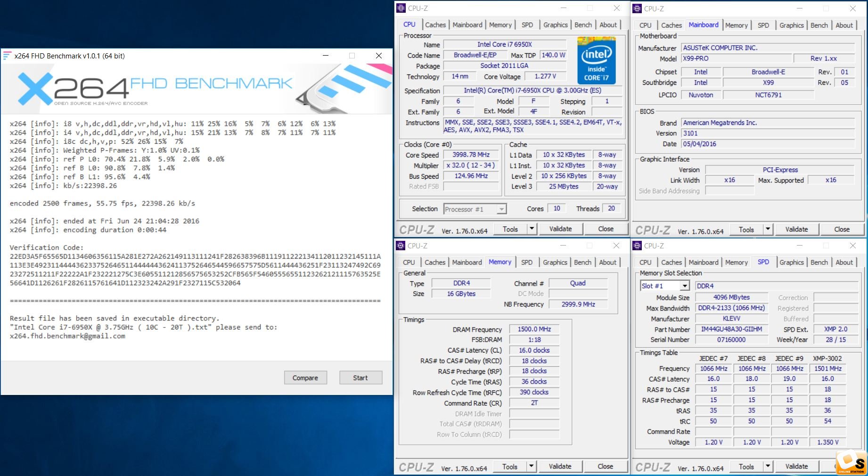
Task: Click the Channel # Quad value
Action: [x=578, y=283]
